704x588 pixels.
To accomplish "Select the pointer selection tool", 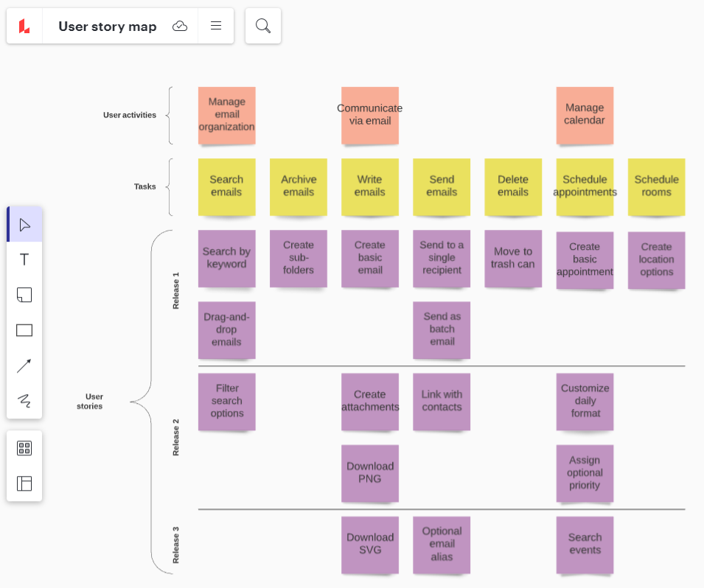I will pyautogui.click(x=24, y=225).
